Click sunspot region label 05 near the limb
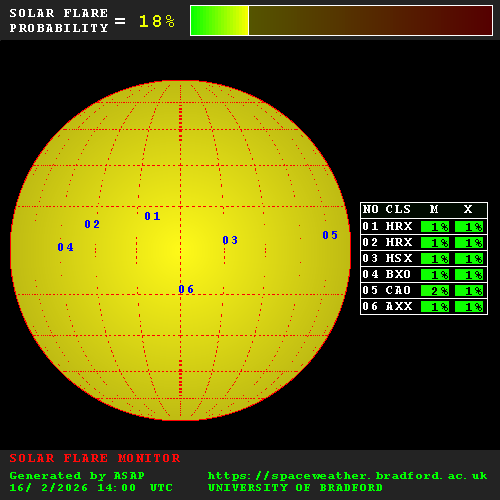This screenshot has width=500, height=500. click(330, 235)
